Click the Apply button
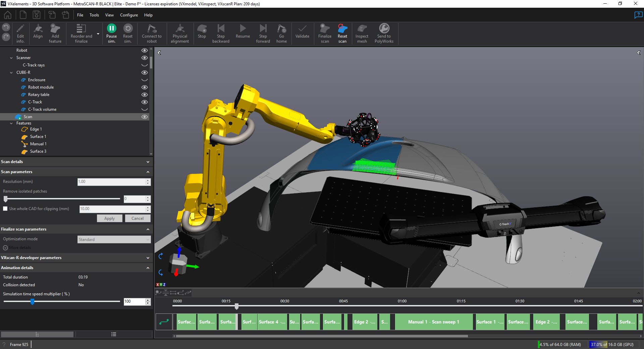This screenshot has height=349, width=644. (109, 218)
